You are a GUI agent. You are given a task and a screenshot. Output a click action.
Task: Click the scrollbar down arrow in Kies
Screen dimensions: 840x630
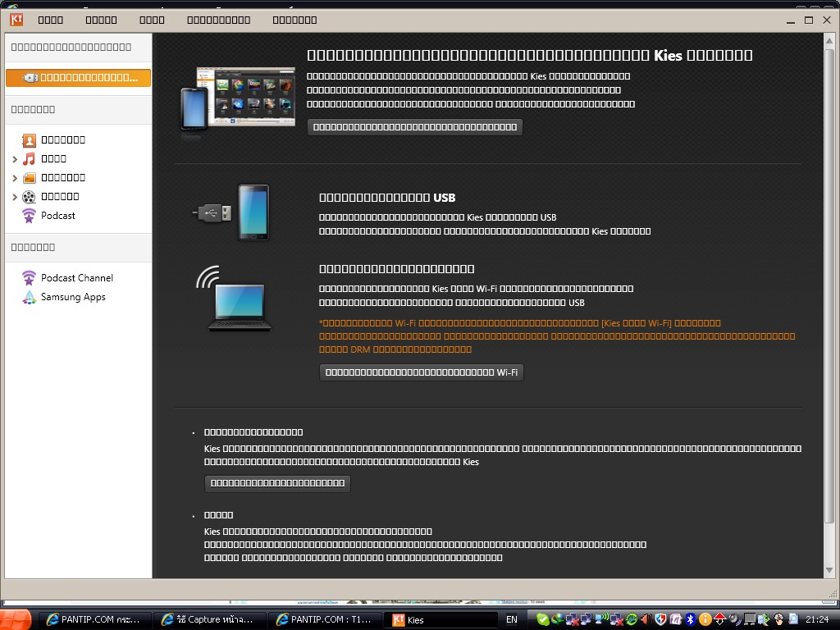[x=829, y=571]
